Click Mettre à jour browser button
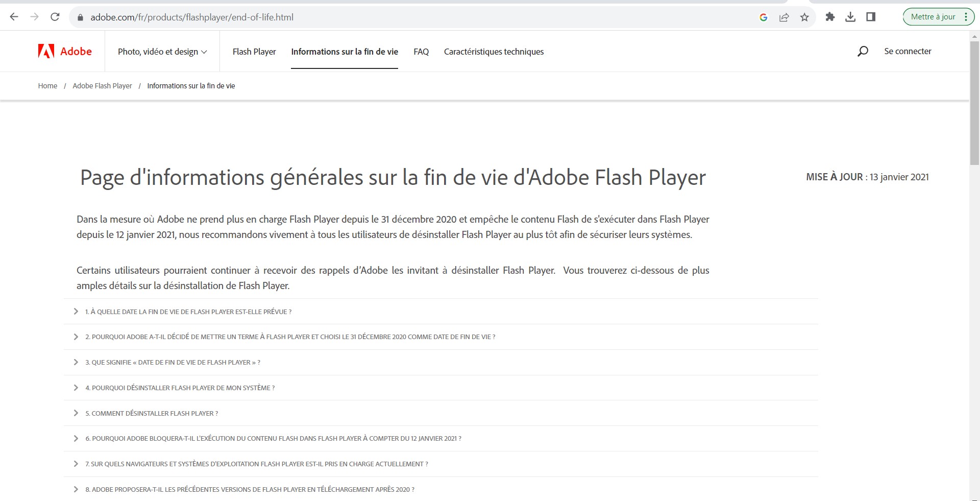980x501 pixels. [x=933, y=17]
